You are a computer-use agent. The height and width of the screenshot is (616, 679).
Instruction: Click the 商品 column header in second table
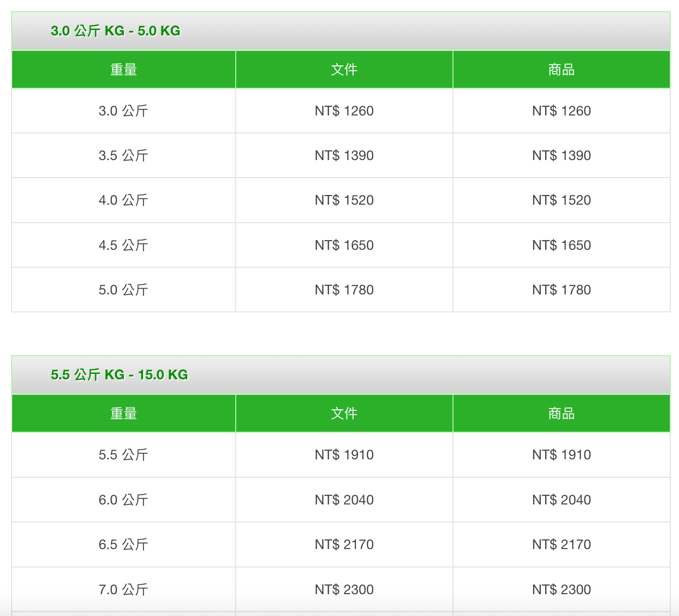tap(561, 414)
